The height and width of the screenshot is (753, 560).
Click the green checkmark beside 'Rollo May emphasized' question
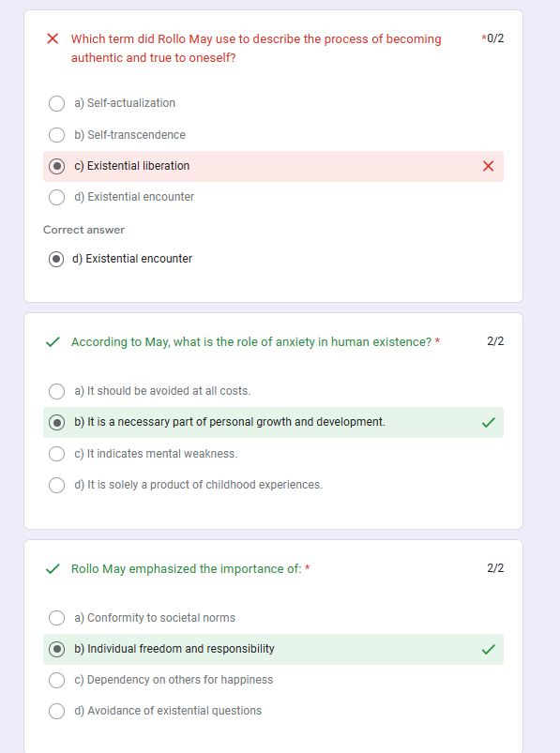coord(53,569)
